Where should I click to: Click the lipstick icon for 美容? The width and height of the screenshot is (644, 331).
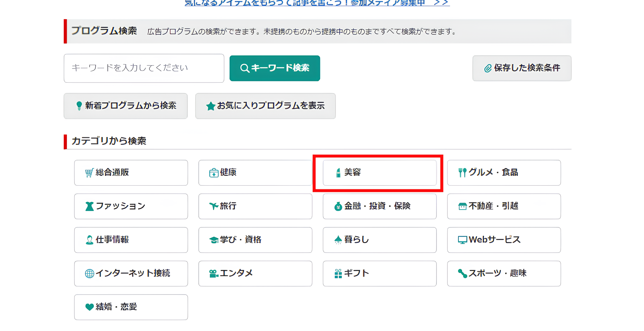click(338, 173)
